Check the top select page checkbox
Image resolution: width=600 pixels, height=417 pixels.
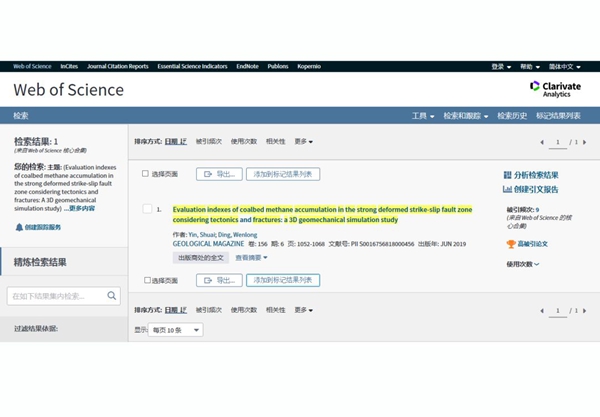click(x=146, y=174)
